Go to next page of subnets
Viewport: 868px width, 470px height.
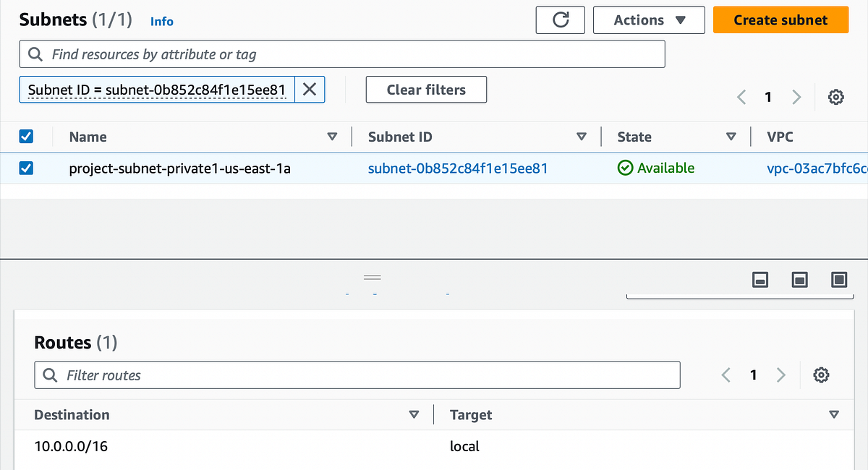796,96
